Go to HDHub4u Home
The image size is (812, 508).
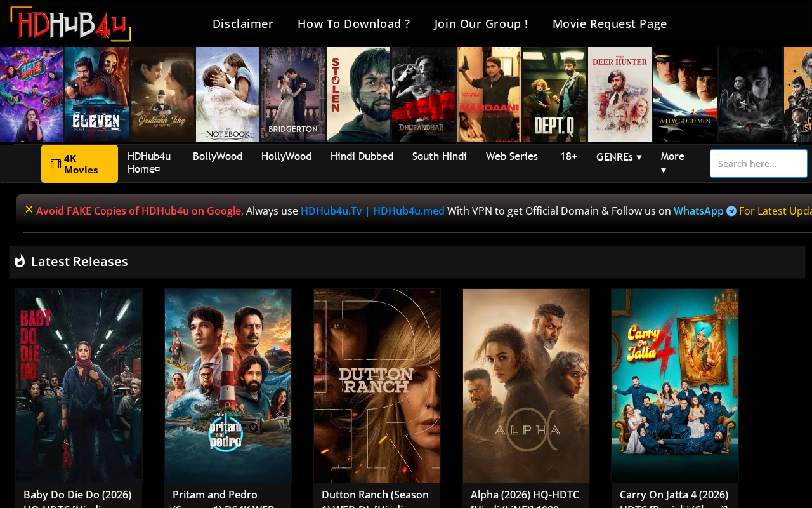(149, 163)
